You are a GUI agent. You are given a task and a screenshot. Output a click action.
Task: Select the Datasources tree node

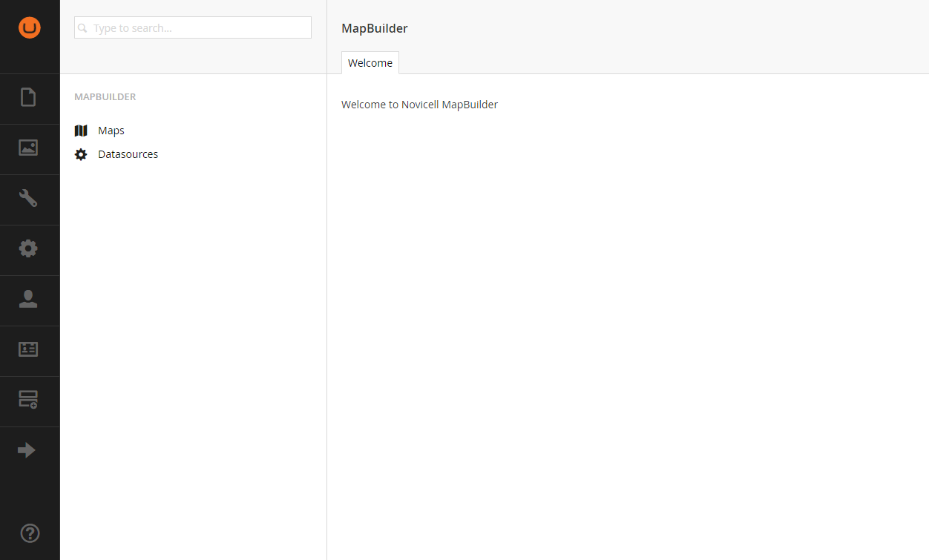coord(128,154)
